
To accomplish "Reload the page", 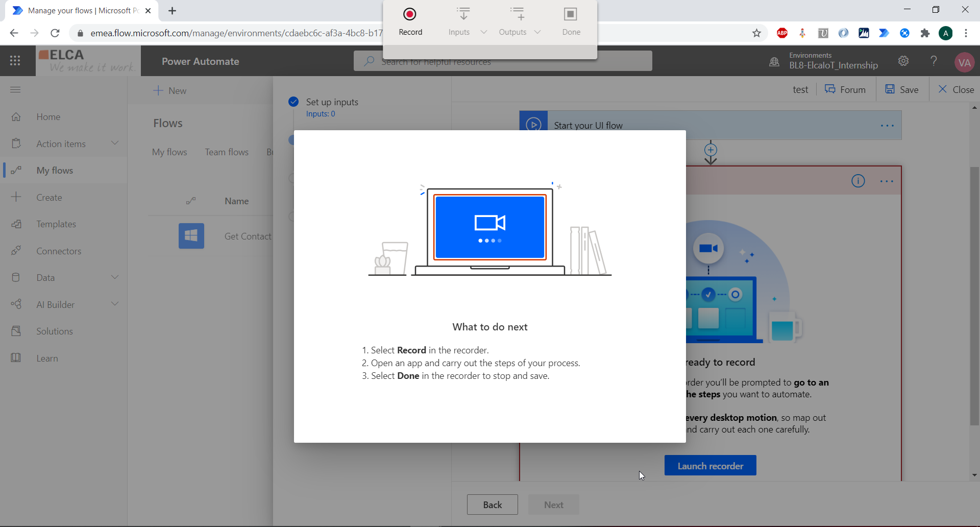I will tap(55, 33).
